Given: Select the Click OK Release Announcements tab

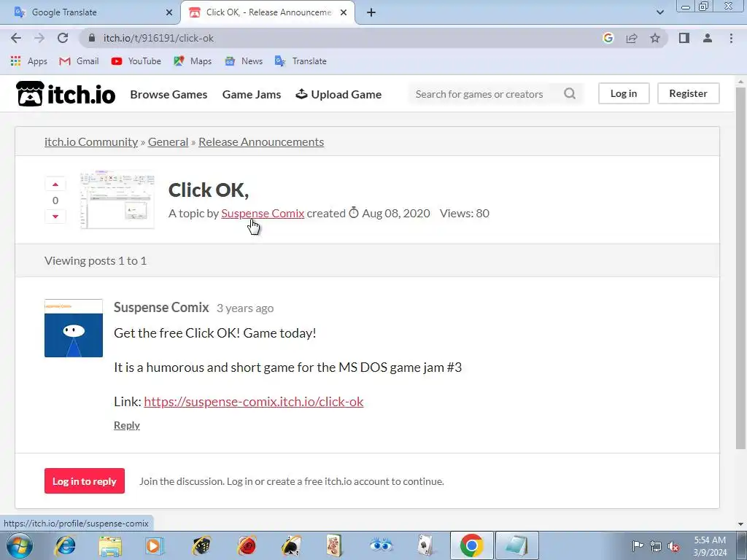Looking at the screenshot, I should [x=268, y=12].
